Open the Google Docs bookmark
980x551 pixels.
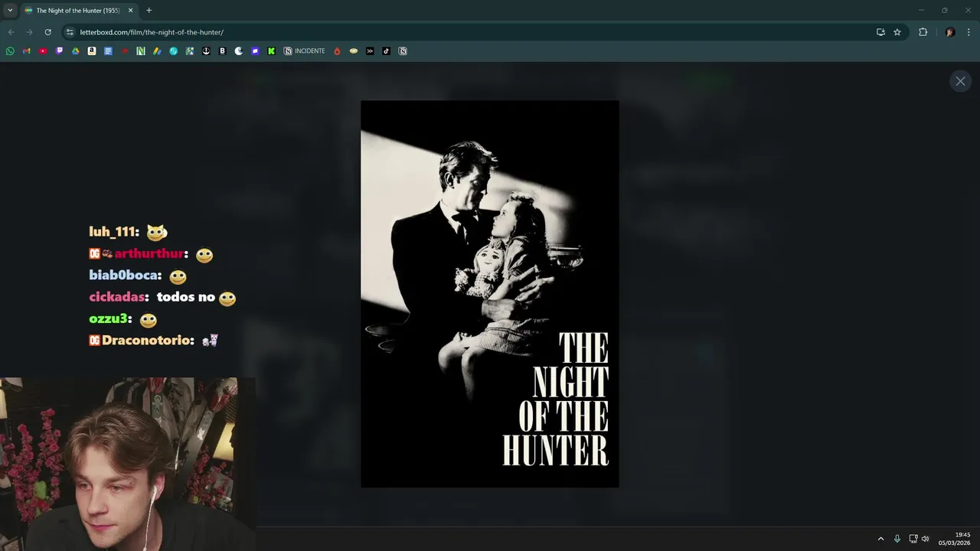(108, 51)
